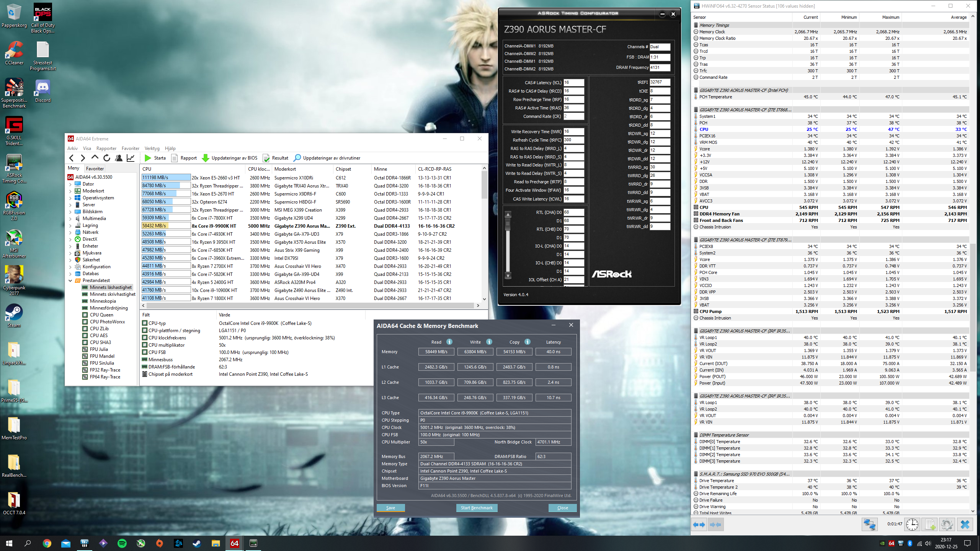Image resolution: width=980 pixels, height=551 pixels.
Task: Expand all sensors using HWiNFO arrows button
Action: click(x=699, y=525)
